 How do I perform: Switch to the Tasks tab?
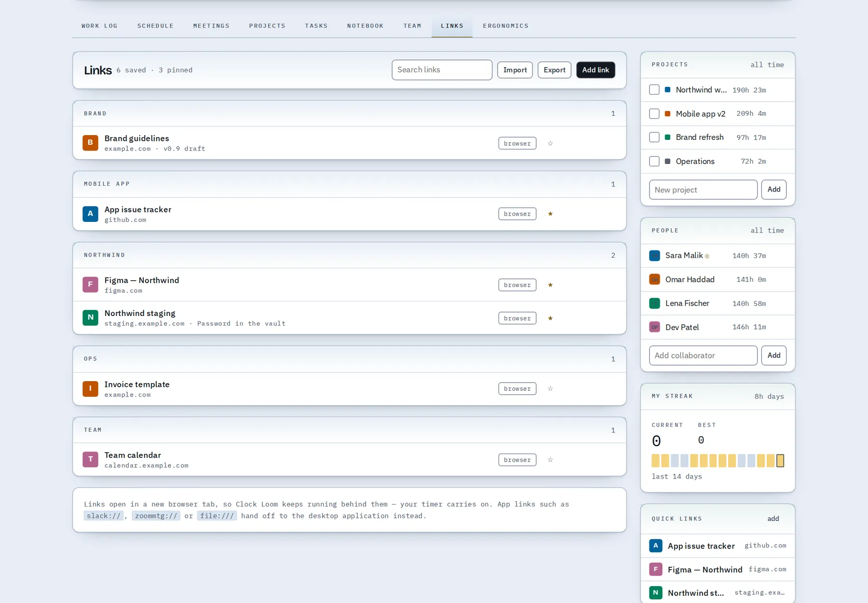tap(316, 26)
